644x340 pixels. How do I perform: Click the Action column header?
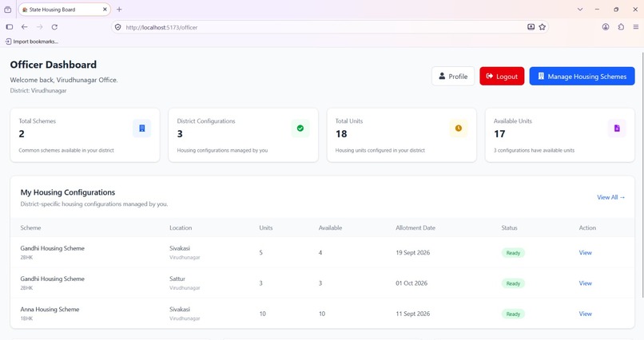pyautogui.click(x=587, y=227)
